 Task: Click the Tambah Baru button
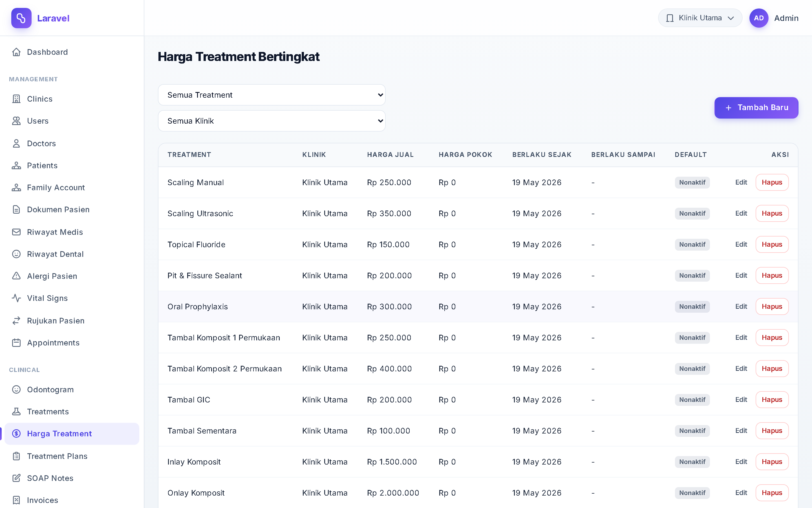point(756,108)
